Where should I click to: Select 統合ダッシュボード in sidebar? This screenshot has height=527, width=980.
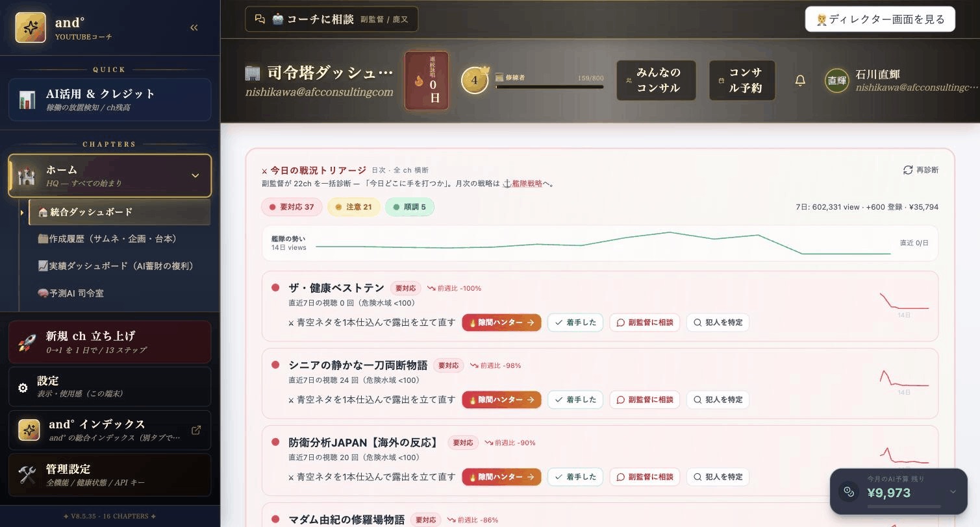119,212
